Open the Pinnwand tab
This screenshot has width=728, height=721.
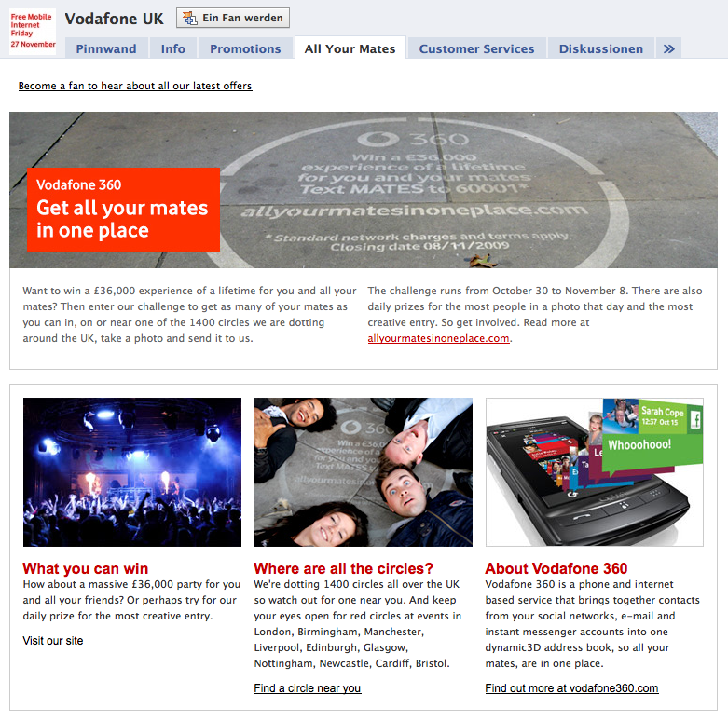point(106,48)
